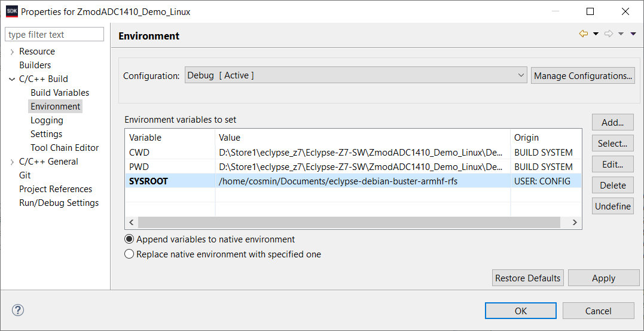Click the Undefine button
Viewport: 644px width, 331px height.
[x=612, y=206]
